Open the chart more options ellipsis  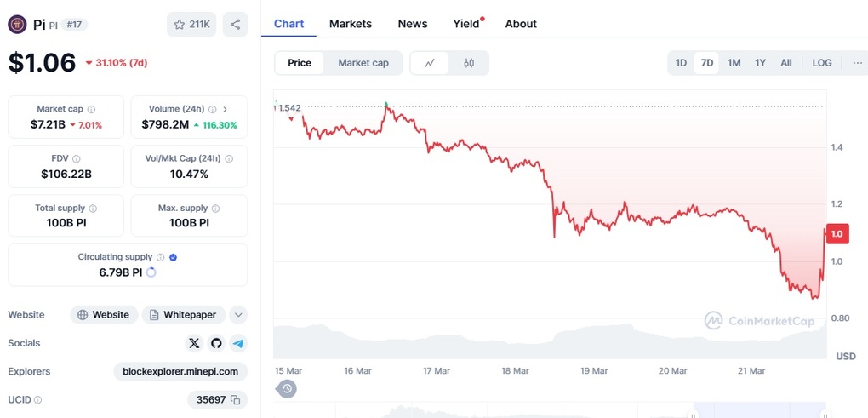pos(858,63)
